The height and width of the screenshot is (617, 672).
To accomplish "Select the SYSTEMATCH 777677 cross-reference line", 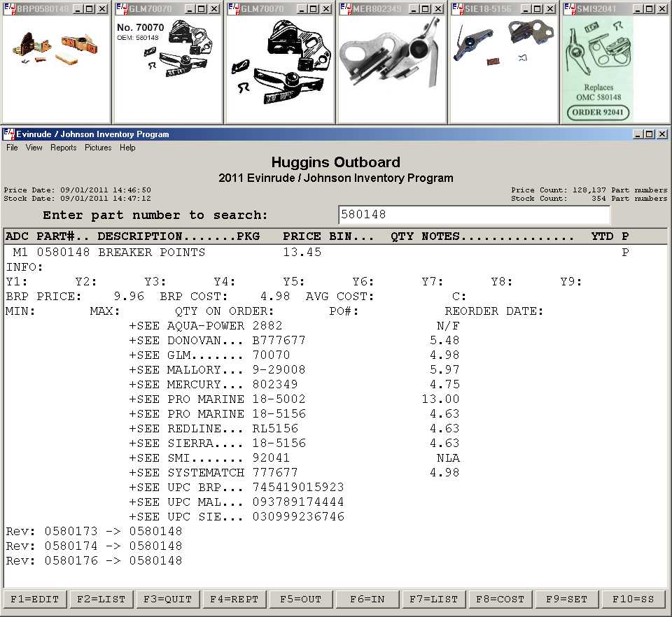I will [294, 473].
